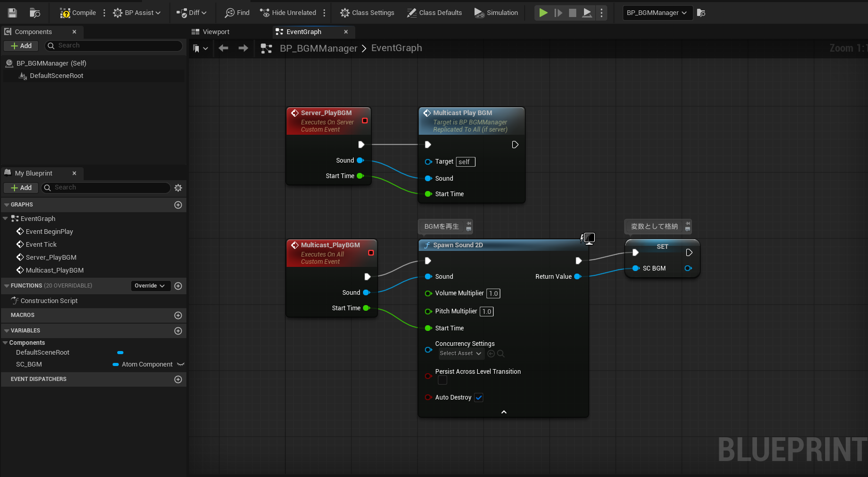Click the Stop play session button
This screenshot has height=477, width=868.
(x=573, y=13)
